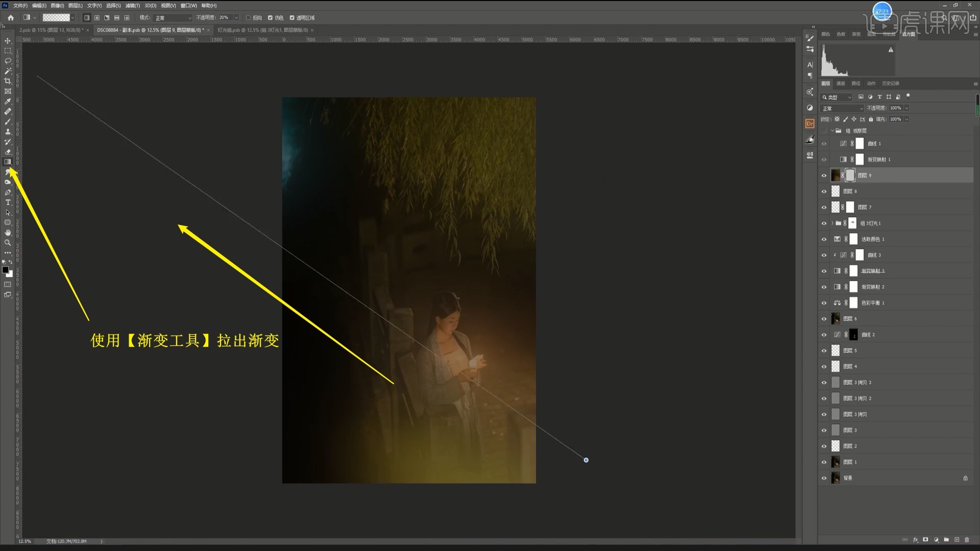Select the Lasso tool
Screen dimensions: 980x551
[8, 61]
